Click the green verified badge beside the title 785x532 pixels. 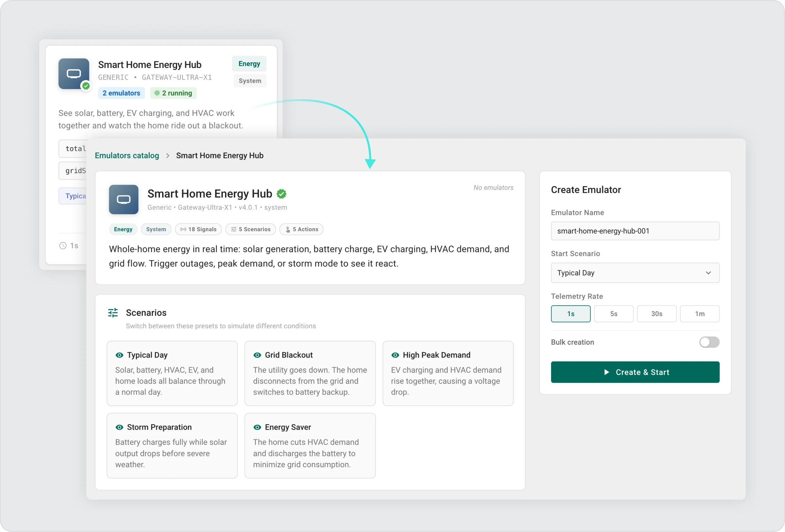point(281,194)
